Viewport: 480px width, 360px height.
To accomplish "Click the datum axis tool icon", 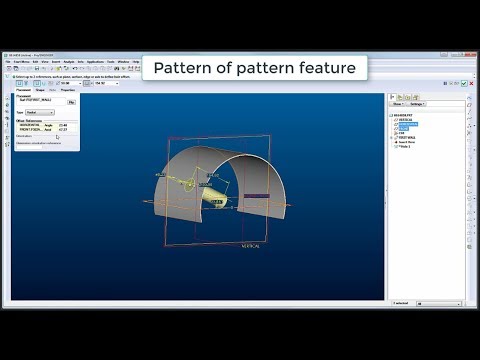I will tap(469, 112).
